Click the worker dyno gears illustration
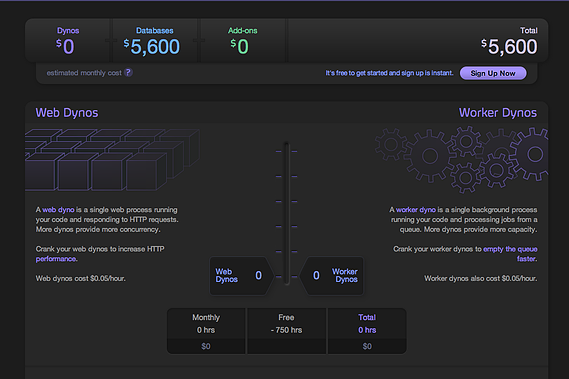This screenshot has height=379, width=569. (x=462, y=159)
